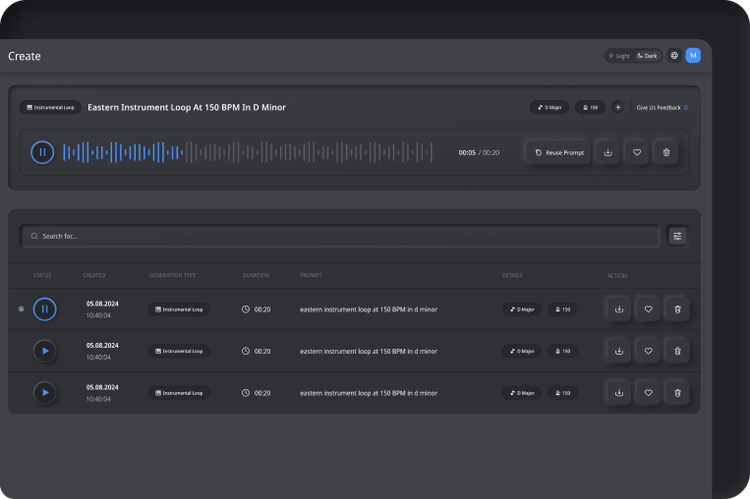This screenshot has width=750, height=499.
Task: Click the Reuse Prompt button
Action: 559,153
